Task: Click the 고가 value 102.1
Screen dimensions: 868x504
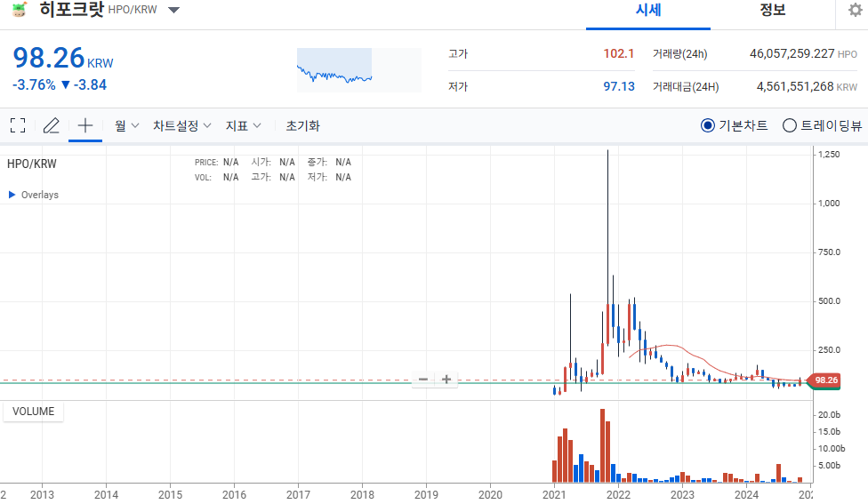Action: point(618,53)
